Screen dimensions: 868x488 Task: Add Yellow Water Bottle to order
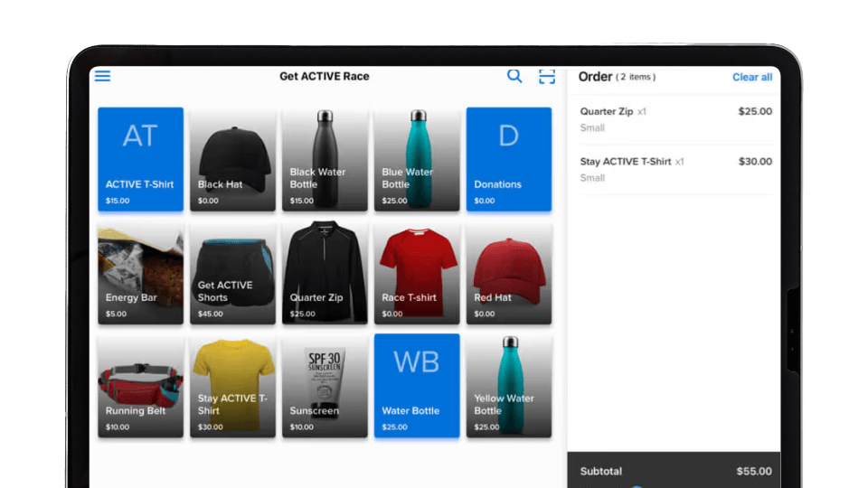(x=509, y=386)
